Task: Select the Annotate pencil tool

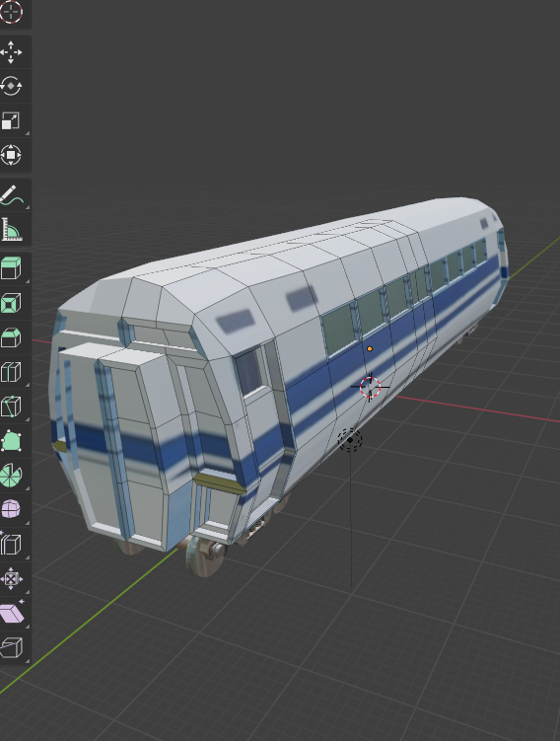Action: (11, 195)
